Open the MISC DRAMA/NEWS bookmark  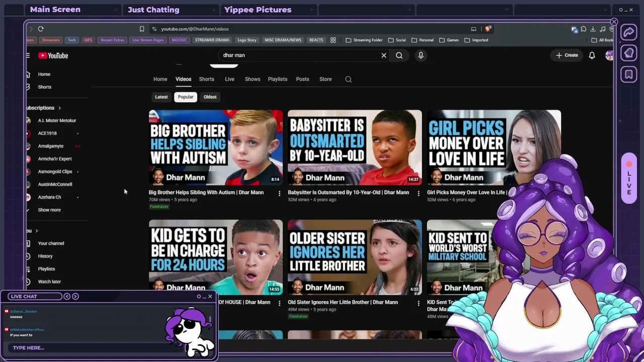pos(283,40)
